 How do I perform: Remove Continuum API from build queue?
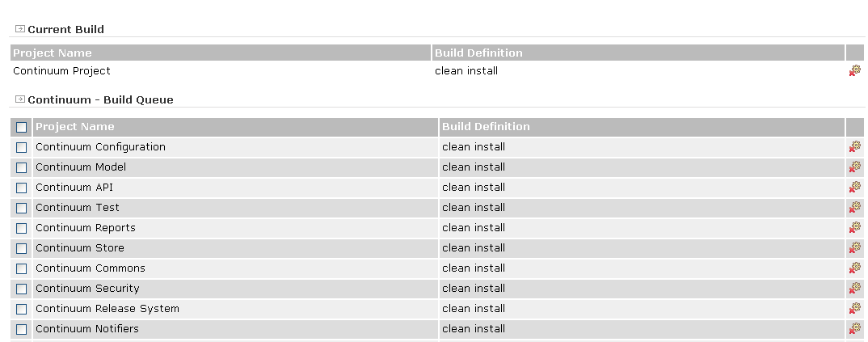point(854,188)
